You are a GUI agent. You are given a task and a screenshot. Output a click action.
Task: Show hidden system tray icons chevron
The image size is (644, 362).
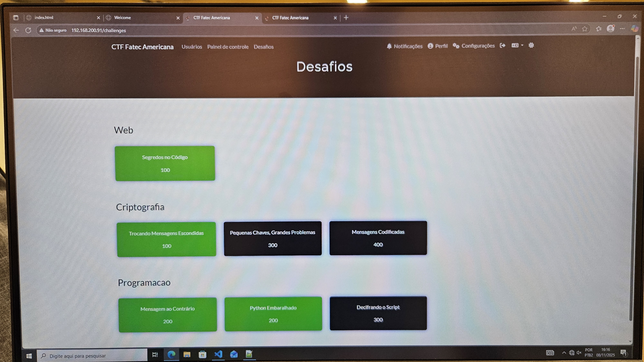[x=564, y=353]
